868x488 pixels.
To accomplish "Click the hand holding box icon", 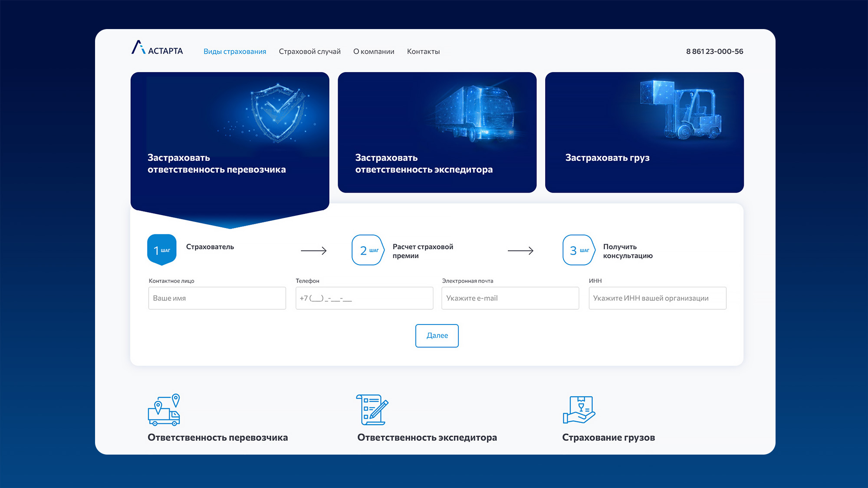I will (x=579, y=409).
